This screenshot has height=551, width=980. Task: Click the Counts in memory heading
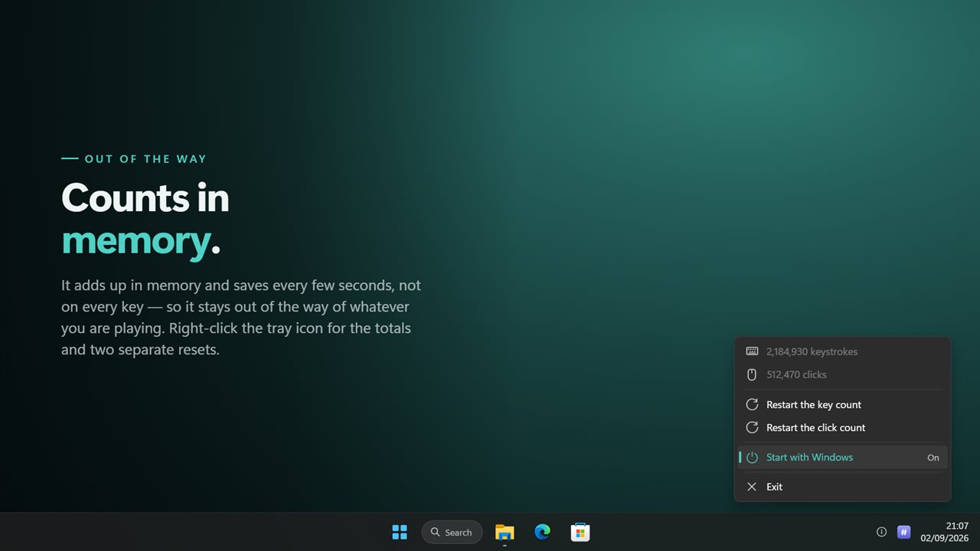pyautogui.click(x=145, y=219)
